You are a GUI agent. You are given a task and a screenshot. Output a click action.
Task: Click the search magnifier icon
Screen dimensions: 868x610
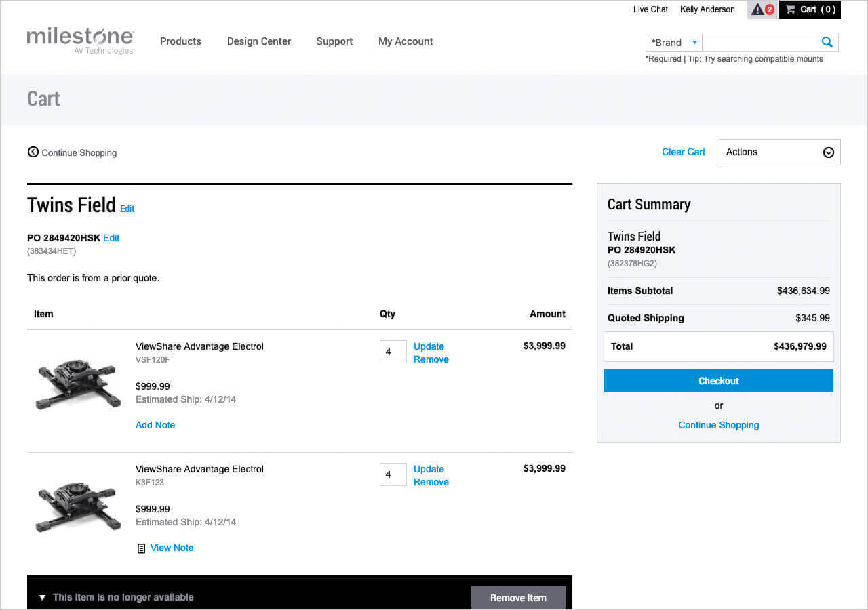click(x=827, y=42)
